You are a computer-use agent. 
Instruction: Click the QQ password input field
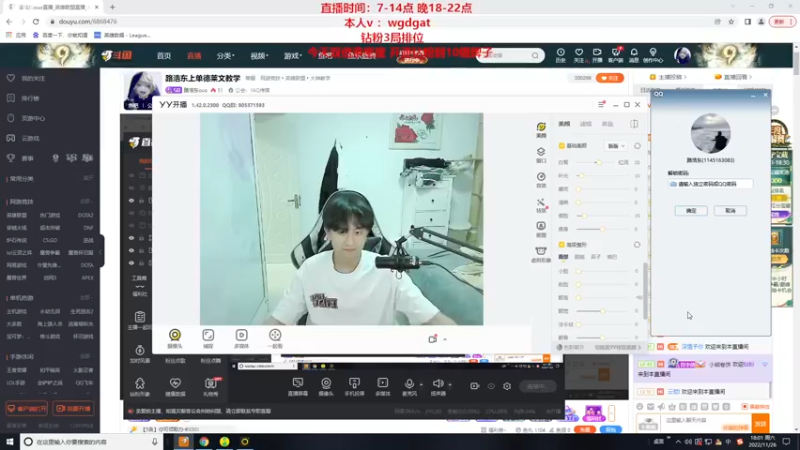(x=710, y=184)
